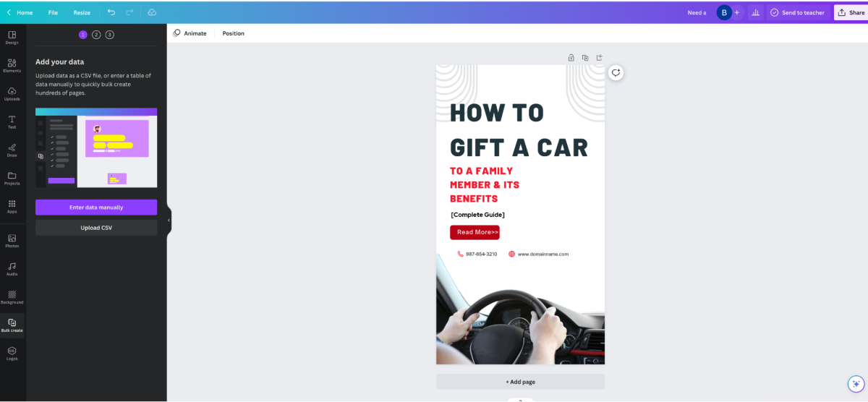Open the Projects folder panel

[x=12, y=179]
